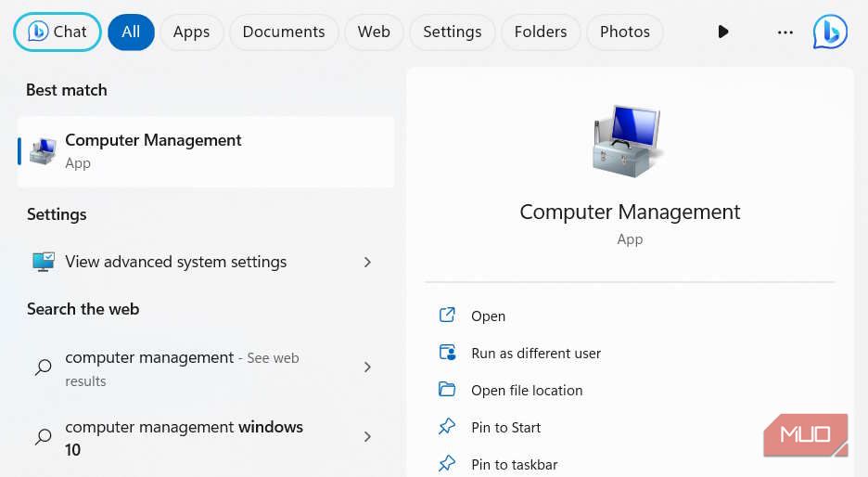Open the more options ellipsis menu

tap(785, 32)
